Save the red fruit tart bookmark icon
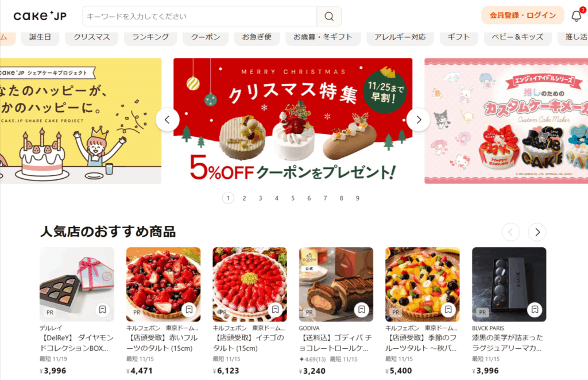Viewport: 588px width, 380px height. [189, 309]
